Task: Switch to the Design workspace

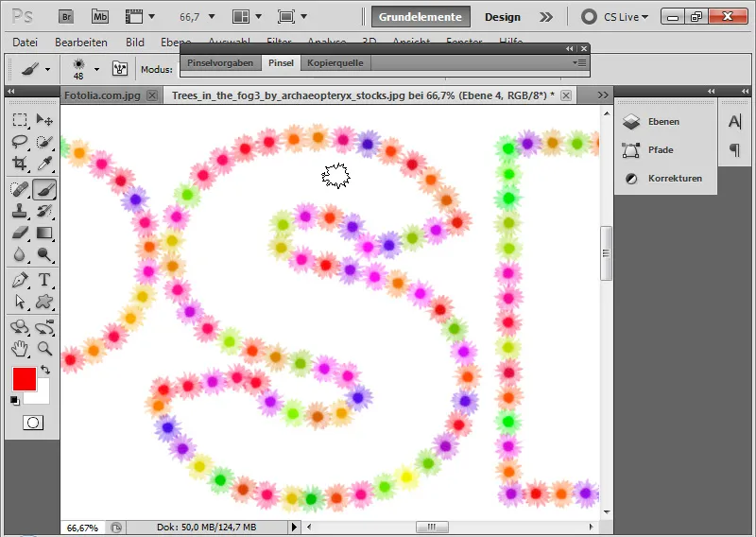Action: tap(503, 17)
